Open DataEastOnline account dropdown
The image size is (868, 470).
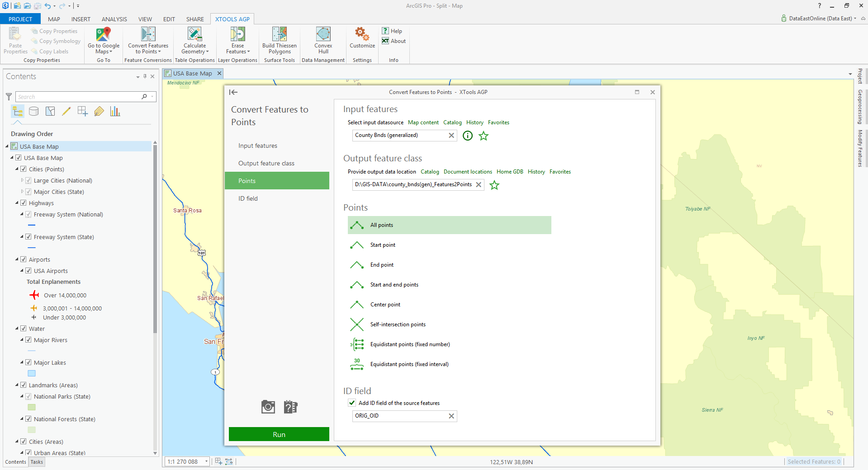click(x=855, y=19)
